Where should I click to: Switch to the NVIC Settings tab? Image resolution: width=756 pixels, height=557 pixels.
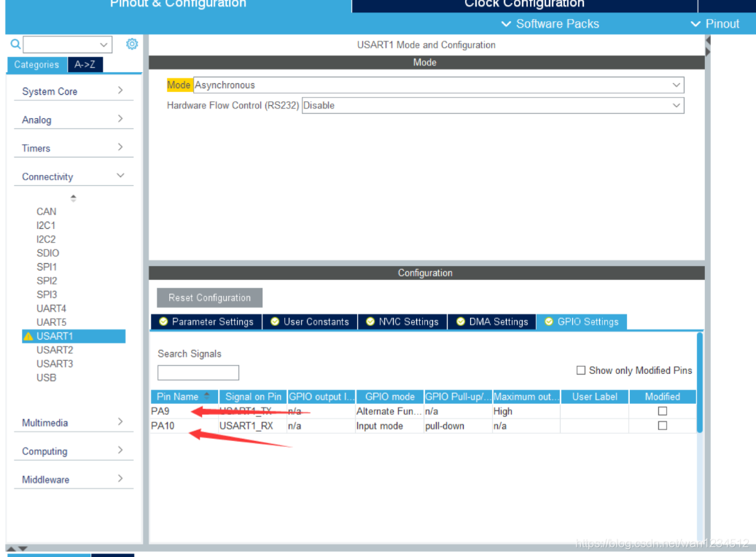point(402,322)
